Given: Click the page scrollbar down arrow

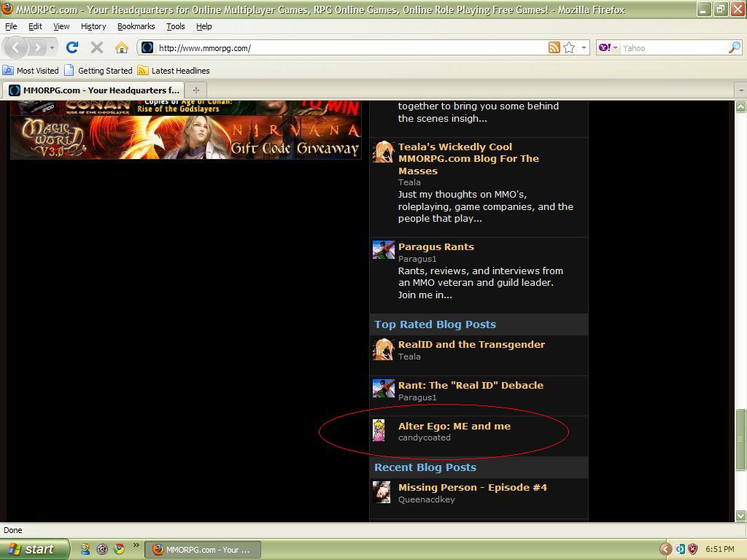Looking at the screenshot, I should (740, 516).
